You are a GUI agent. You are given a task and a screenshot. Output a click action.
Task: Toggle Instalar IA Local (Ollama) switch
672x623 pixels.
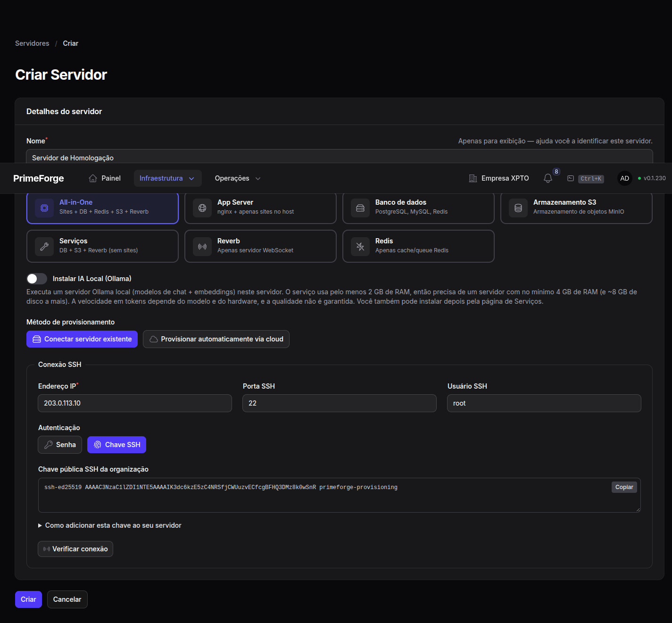tap(37, 279)
